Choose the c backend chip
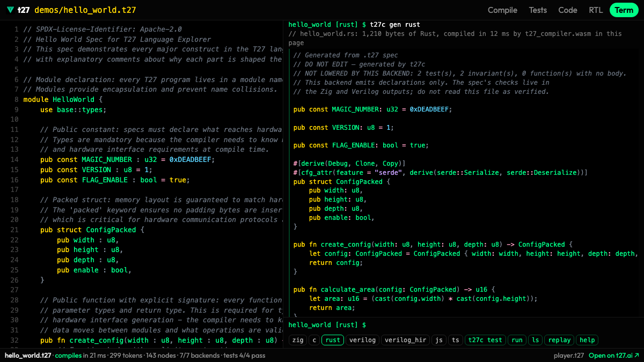Screen dimensions: 644x362 pos(314,340)
